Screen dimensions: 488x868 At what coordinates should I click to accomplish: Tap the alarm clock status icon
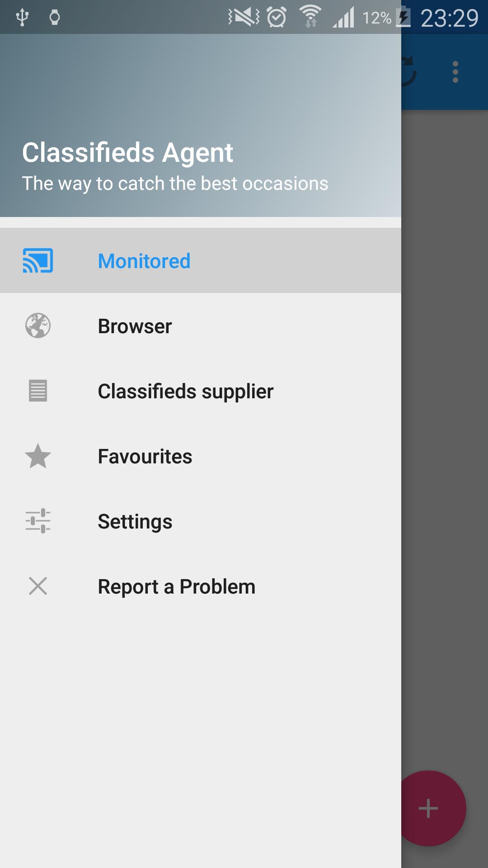click(x=277, y=18)
